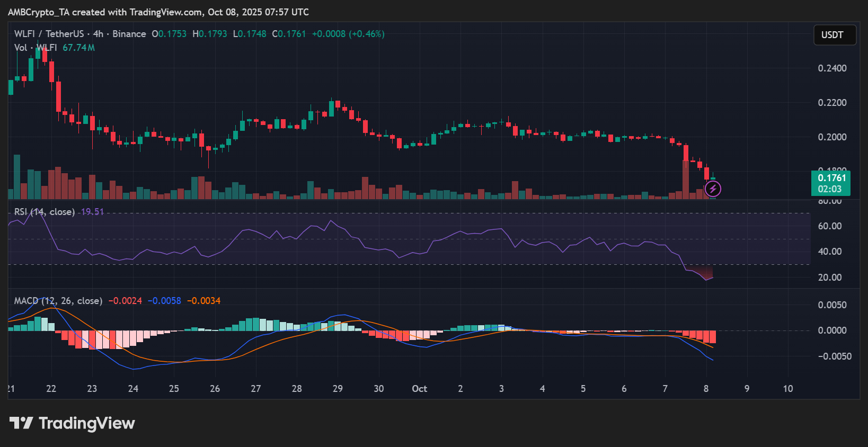Click the MACD histogram value -0.0024
868x447 pixels.
pyautogui.click(x=125, y=301)
